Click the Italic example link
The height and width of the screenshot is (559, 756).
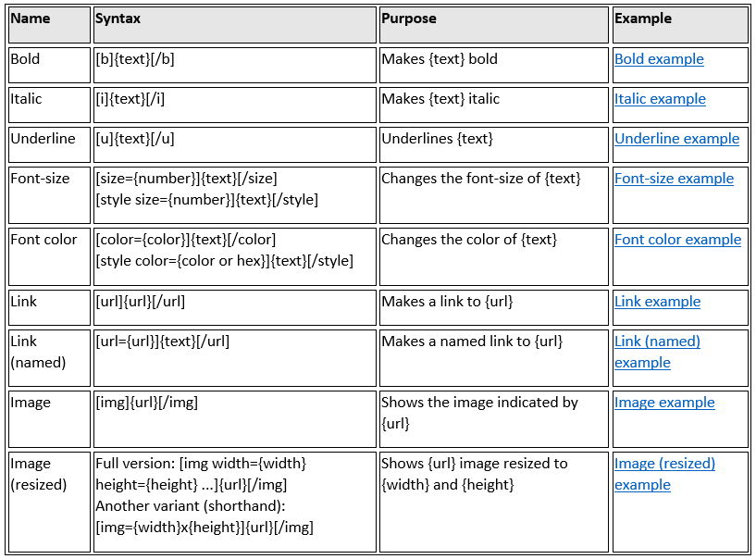pyautogui.click(x=660, y=99)
